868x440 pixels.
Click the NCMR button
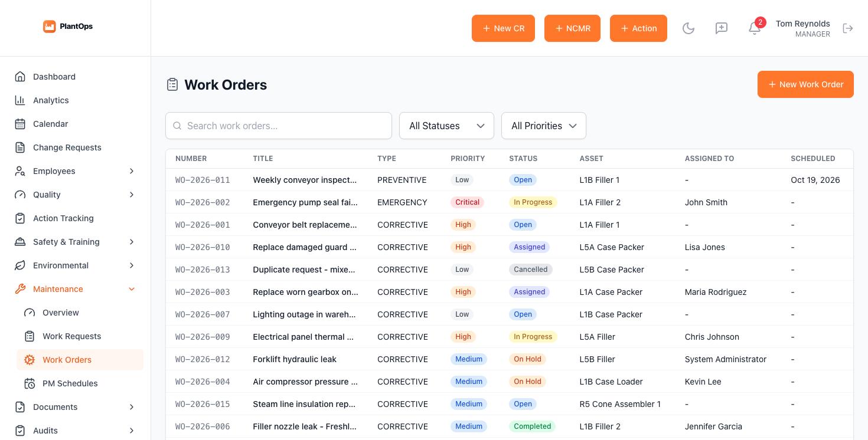(572, 28)
